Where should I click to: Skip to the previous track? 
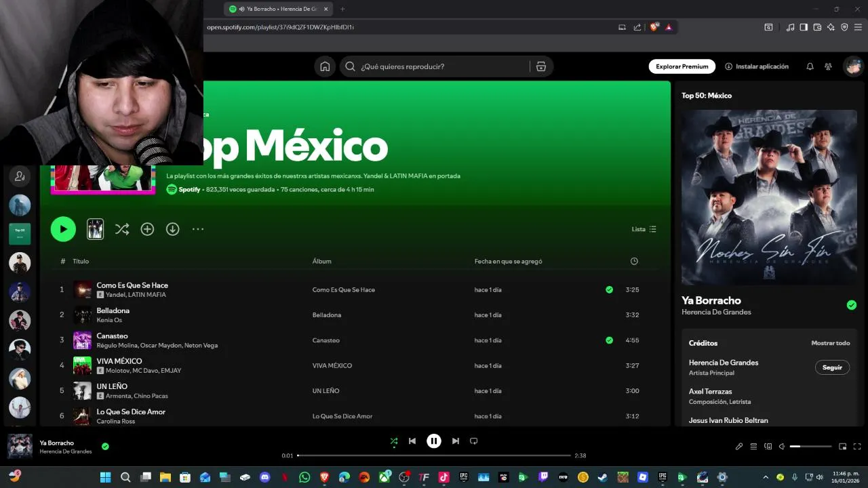click(x=412, y=441)
